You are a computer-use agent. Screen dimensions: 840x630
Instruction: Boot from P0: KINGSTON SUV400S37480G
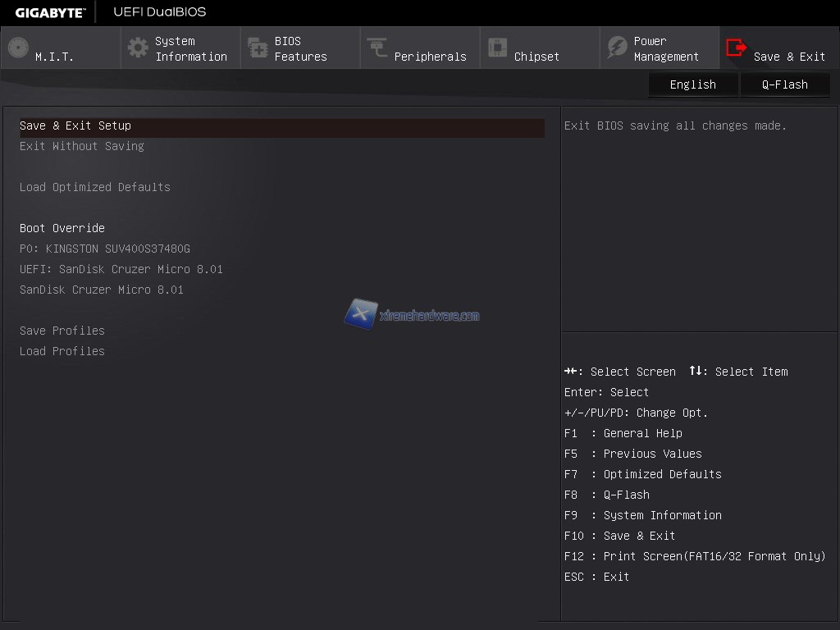[105, 249]
